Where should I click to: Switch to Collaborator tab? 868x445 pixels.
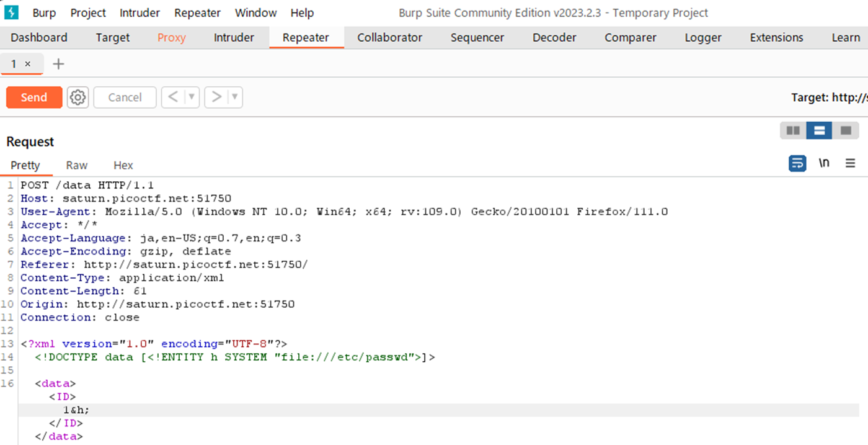pyautogui.click(x=390, y=38)
